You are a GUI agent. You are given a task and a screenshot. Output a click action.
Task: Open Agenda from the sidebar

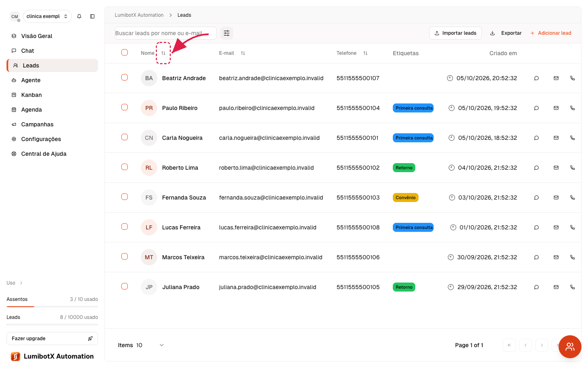tap(52, 110)
